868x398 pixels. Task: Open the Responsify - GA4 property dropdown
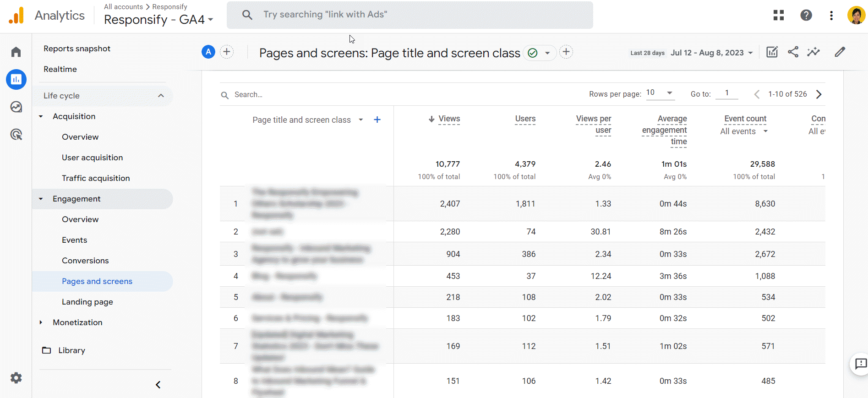point(158,20)
